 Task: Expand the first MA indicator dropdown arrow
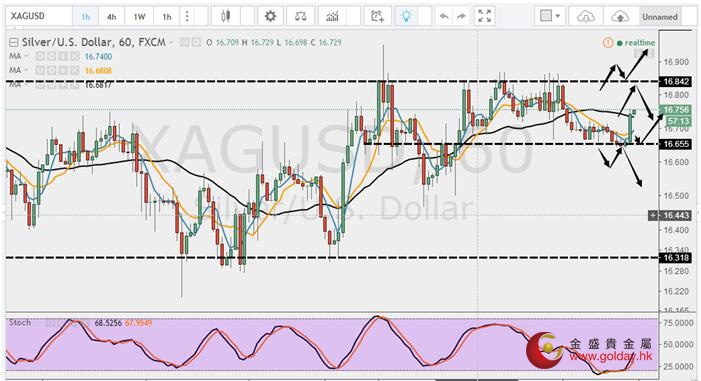(x=26, y=56)
